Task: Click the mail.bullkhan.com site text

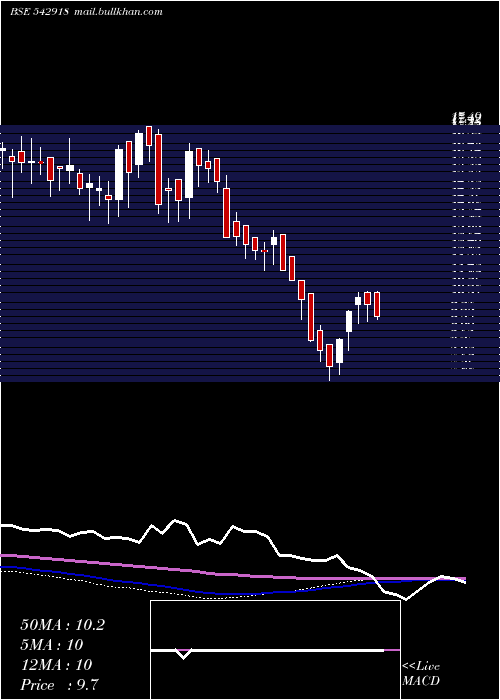Action: pos(118,12)
